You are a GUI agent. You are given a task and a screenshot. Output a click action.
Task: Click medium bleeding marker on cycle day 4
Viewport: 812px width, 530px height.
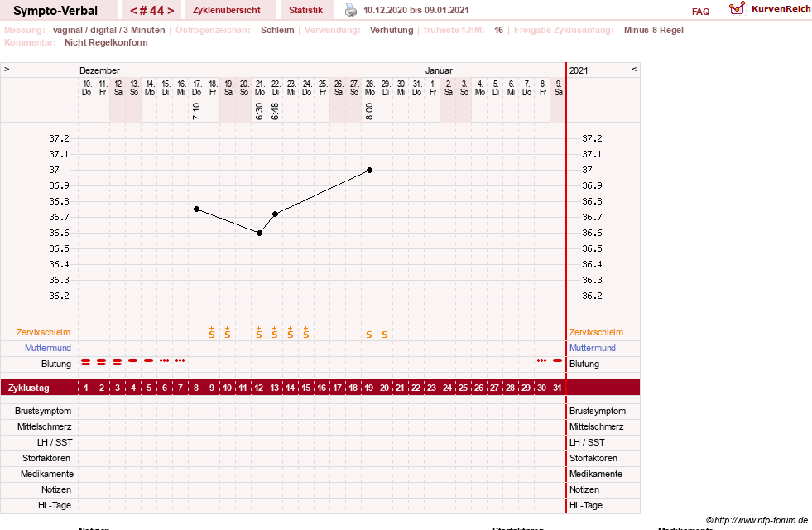coord(133,360)
